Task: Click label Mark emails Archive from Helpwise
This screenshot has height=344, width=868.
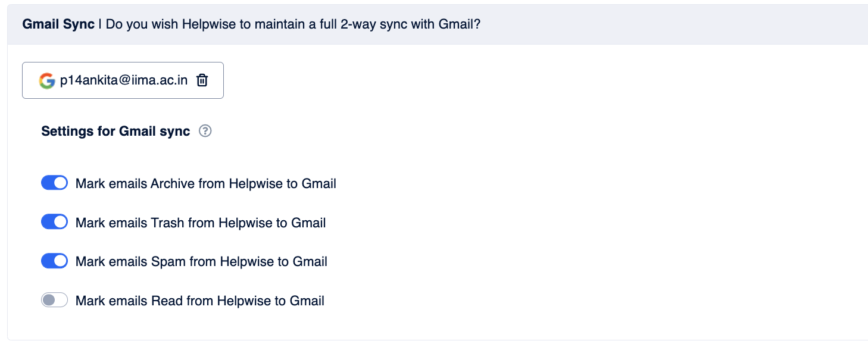Action: pos(206,183)
